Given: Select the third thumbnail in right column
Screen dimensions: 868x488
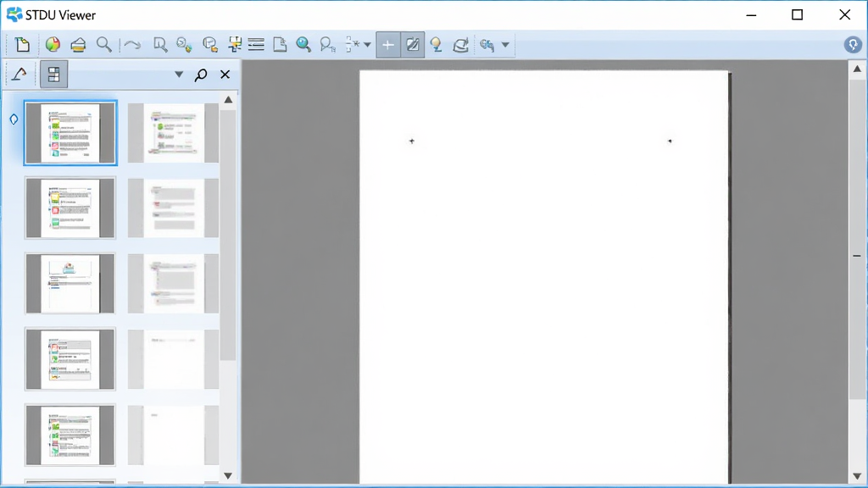Looking at the screenshot, I should [x=173, y=284].
